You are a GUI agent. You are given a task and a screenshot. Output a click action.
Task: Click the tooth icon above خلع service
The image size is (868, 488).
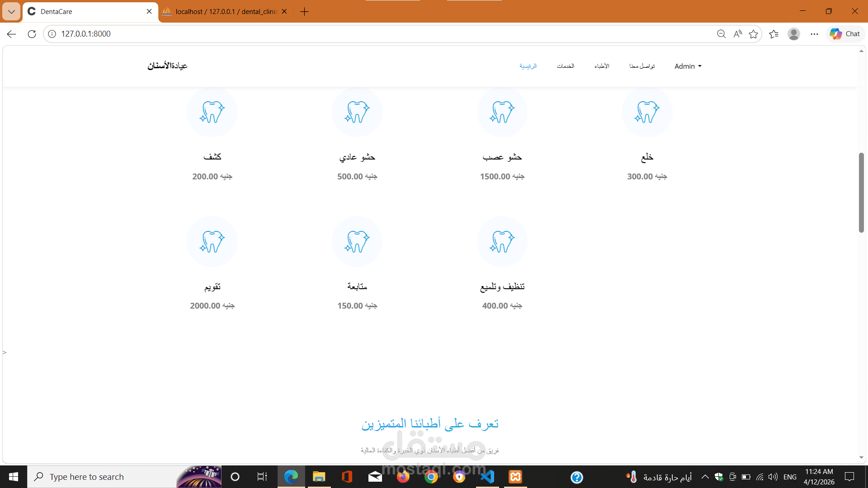pyautogui.click(x=647, y=112)
